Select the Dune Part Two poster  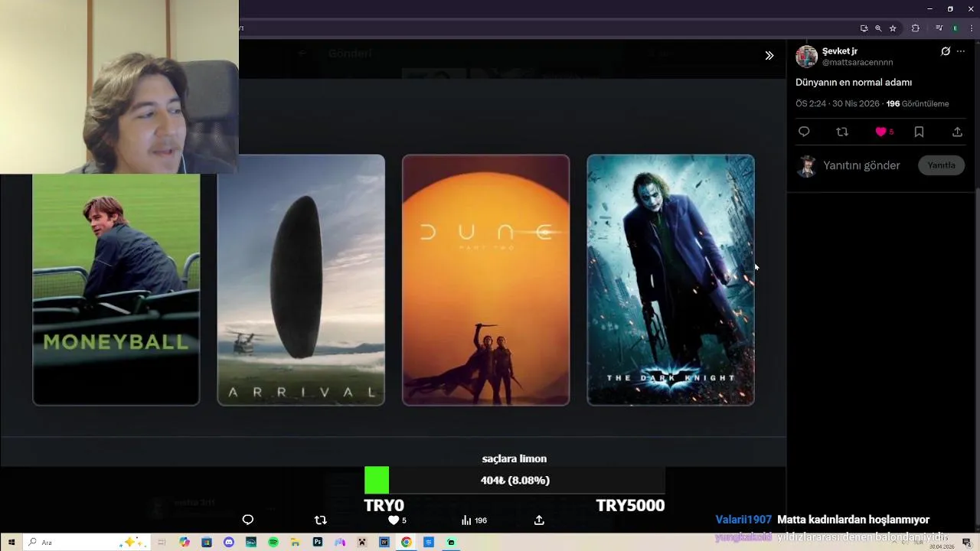[486, 280]
